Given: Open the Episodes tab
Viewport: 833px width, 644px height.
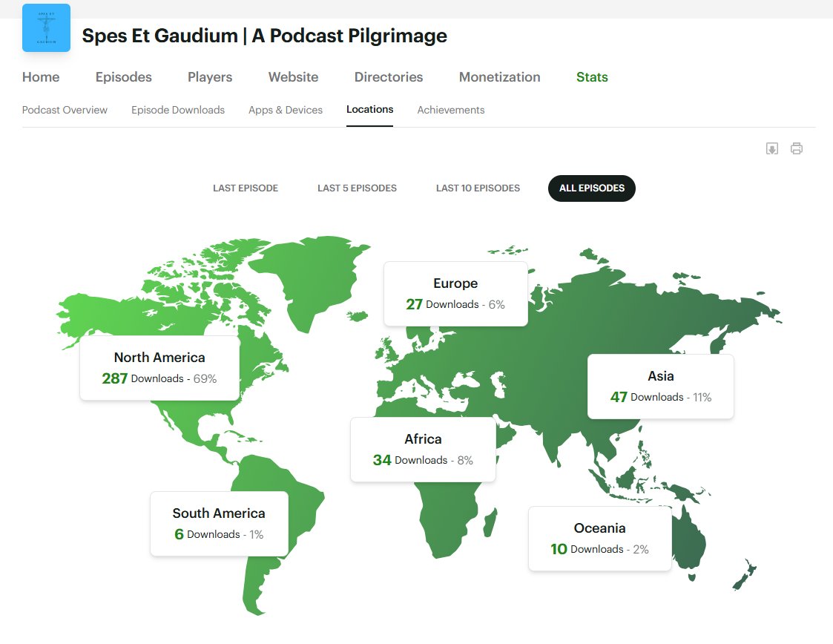Looking at the screenshot, I should point(124,77).
